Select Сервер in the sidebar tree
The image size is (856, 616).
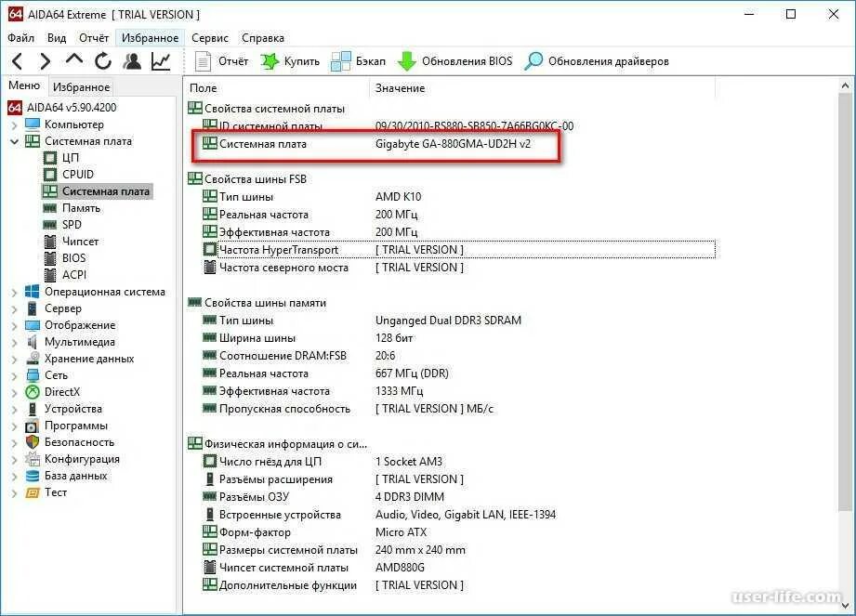(63, 308)
